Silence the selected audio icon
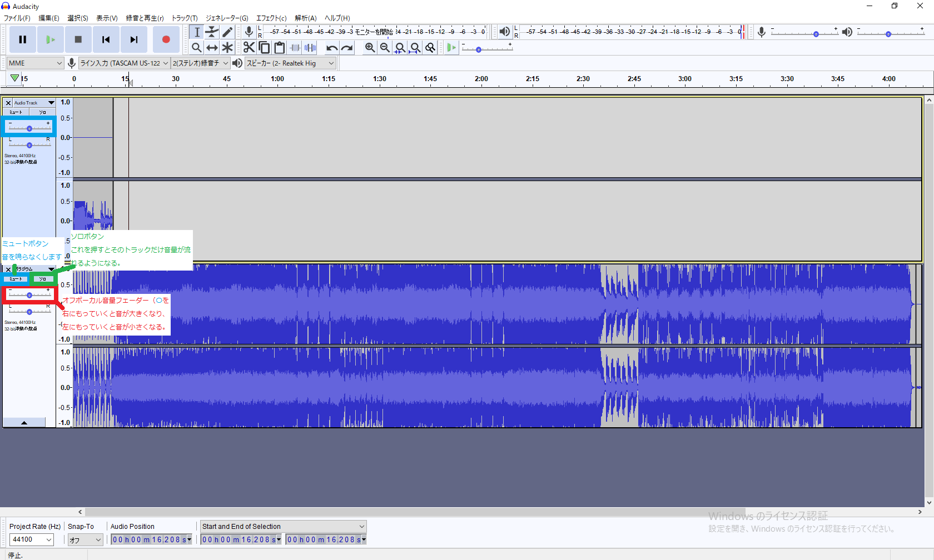This screenshot has height=560, width=934. (310, 48)
